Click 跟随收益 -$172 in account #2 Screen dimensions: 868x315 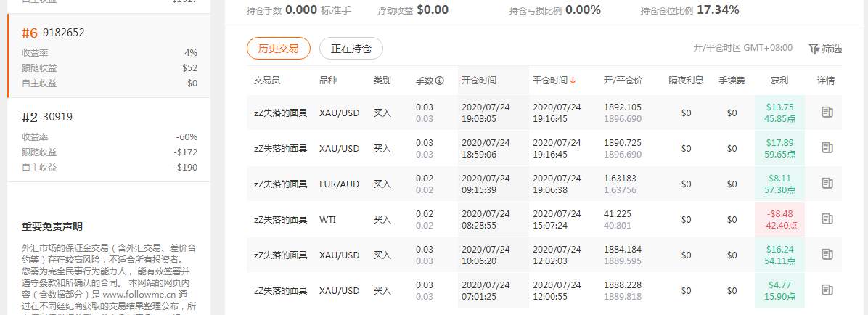coord(110,152)
